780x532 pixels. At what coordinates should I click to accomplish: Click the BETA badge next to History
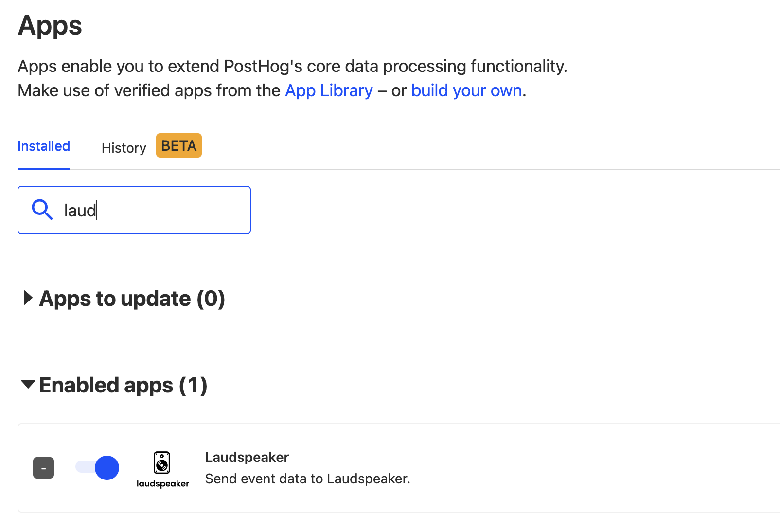click(x=178, y=145)
